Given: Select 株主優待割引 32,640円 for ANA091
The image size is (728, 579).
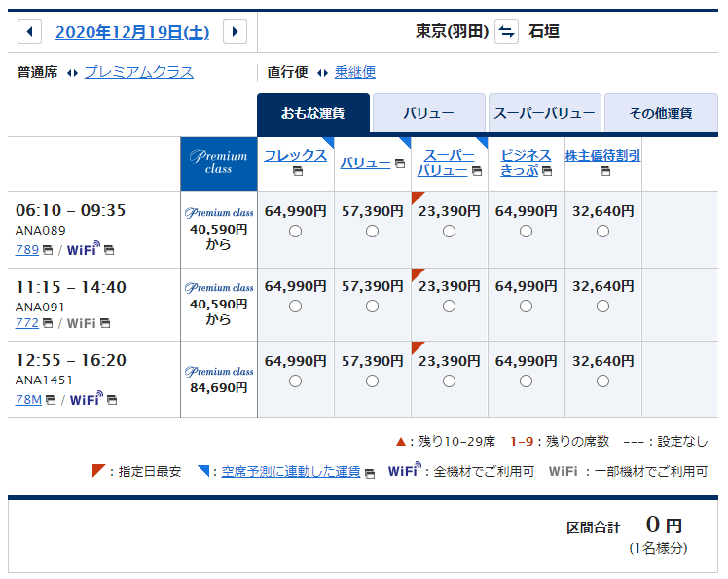Looking at the screenshot, I should pyautogui.click(x=602, y=306).
